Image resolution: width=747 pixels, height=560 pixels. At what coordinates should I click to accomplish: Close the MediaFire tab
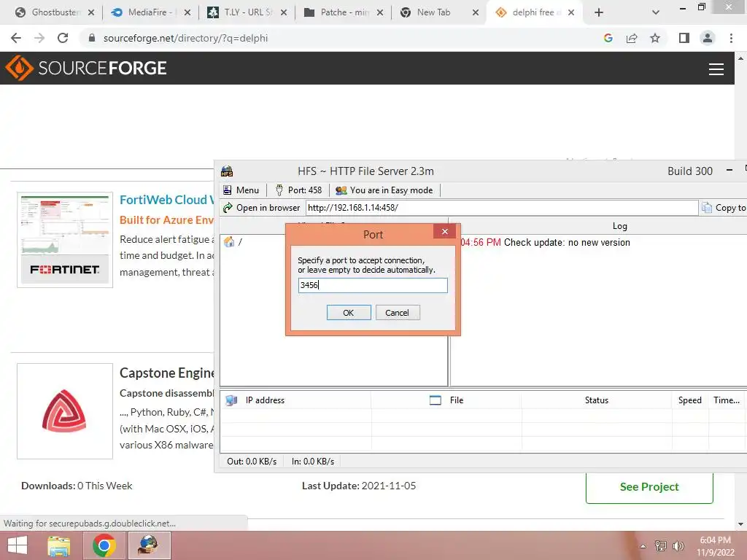[187, 12]
